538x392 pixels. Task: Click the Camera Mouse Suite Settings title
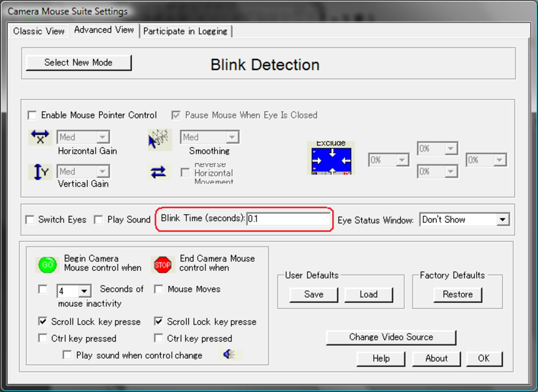(68, 11)
